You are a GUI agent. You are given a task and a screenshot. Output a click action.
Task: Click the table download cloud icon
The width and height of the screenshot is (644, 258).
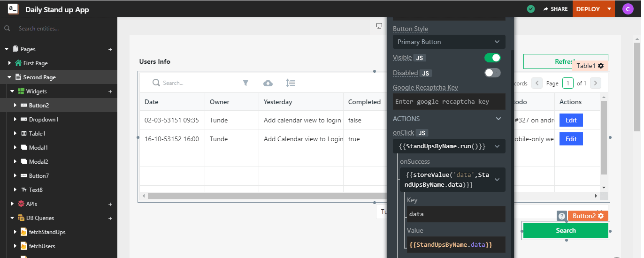pyautogui.click(x=268, y=83)
